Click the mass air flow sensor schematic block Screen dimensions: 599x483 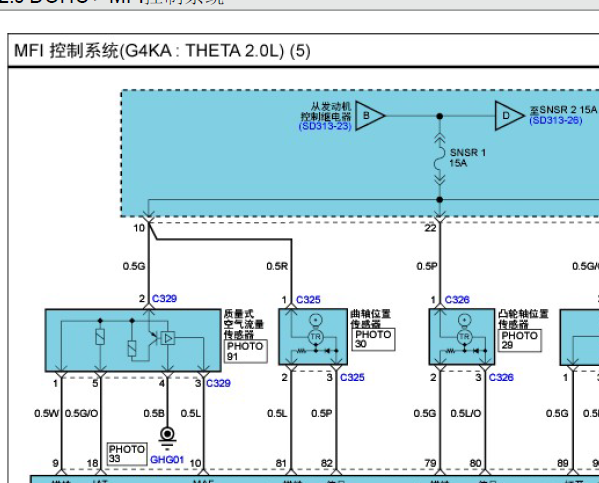click(133, 340)
